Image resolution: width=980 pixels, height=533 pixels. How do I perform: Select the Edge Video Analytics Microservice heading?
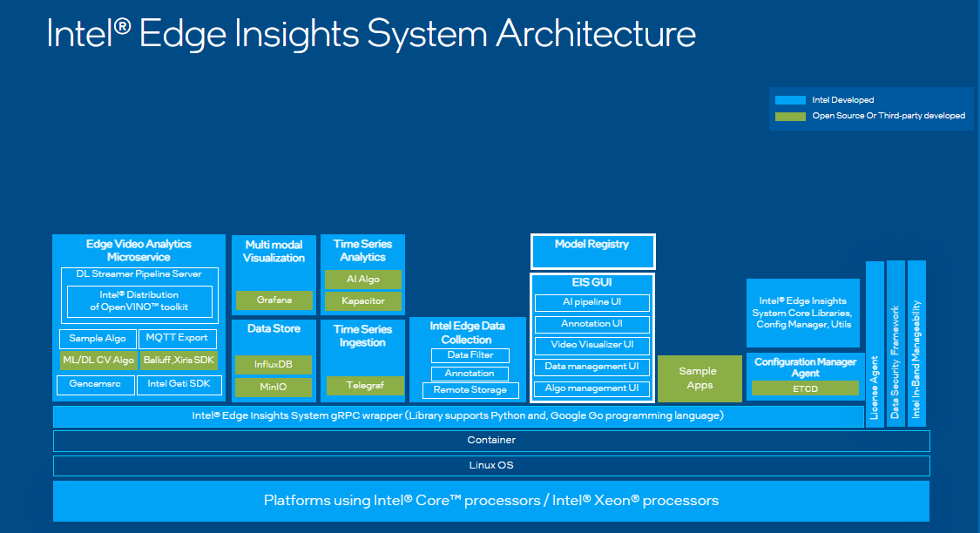click(x=139, y=251)
